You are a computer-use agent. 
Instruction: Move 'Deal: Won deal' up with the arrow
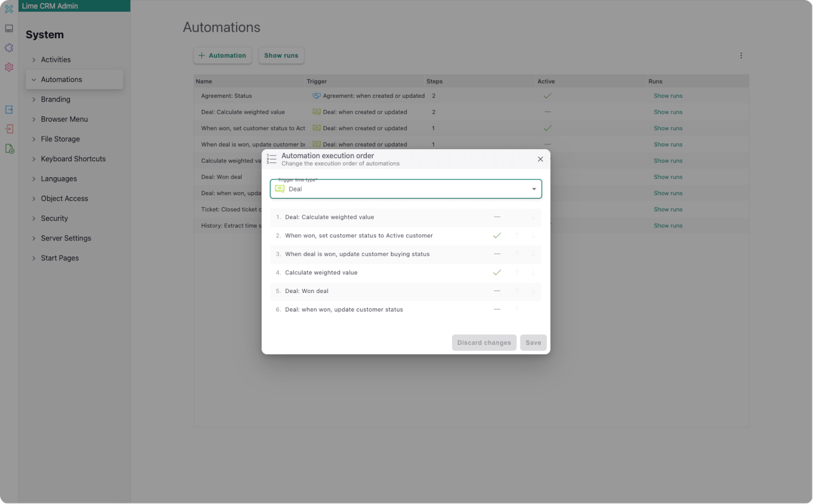pos(517,291)
